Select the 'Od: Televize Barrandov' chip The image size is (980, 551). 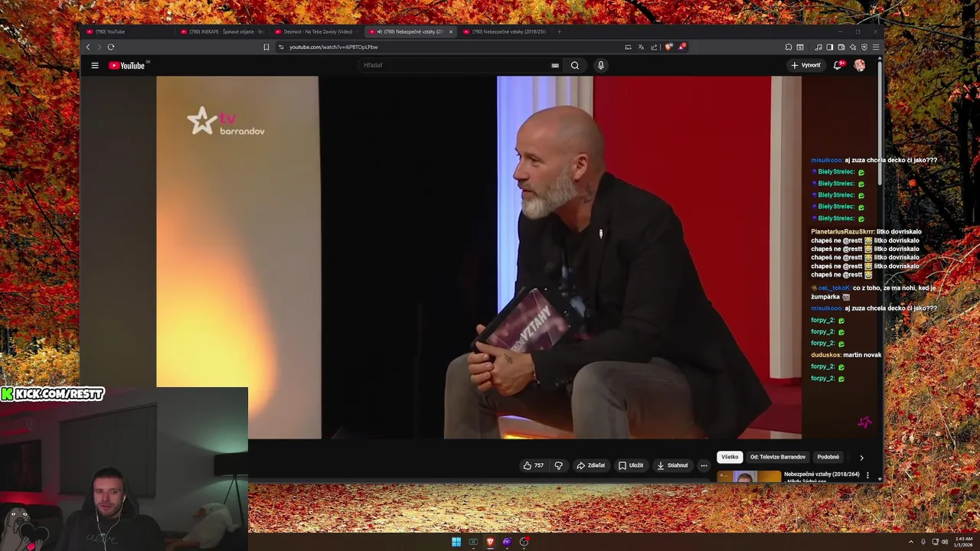click(778, 457)
